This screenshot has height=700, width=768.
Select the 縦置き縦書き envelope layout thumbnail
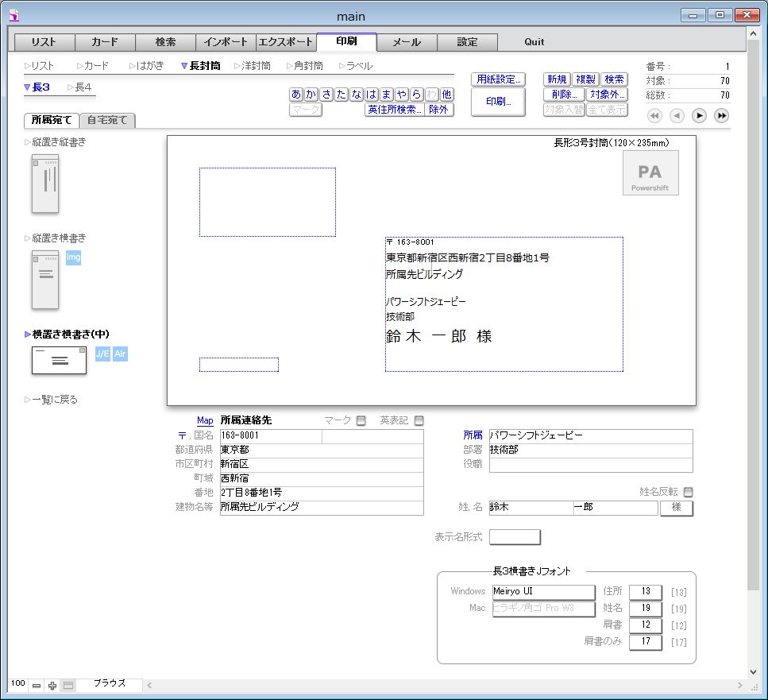(45, 184)
